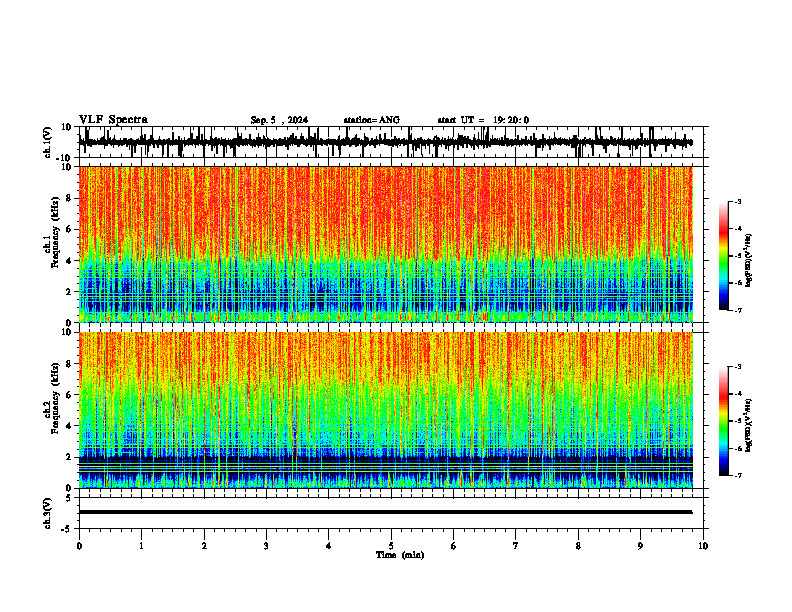Image resolution: width=792 pixels, height=612 pixels.
Task: Click the "ch.3(V)" axis label
Action: point(48,513)
